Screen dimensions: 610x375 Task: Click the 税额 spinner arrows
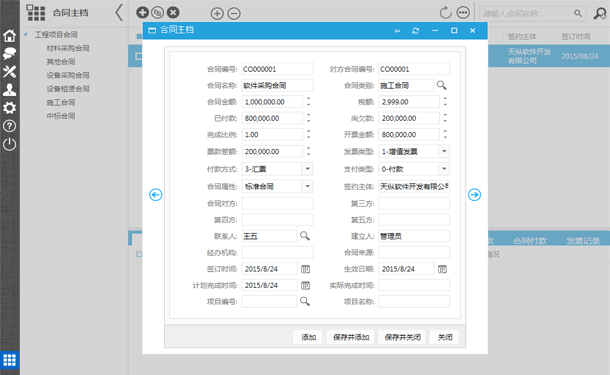(445, 102)
